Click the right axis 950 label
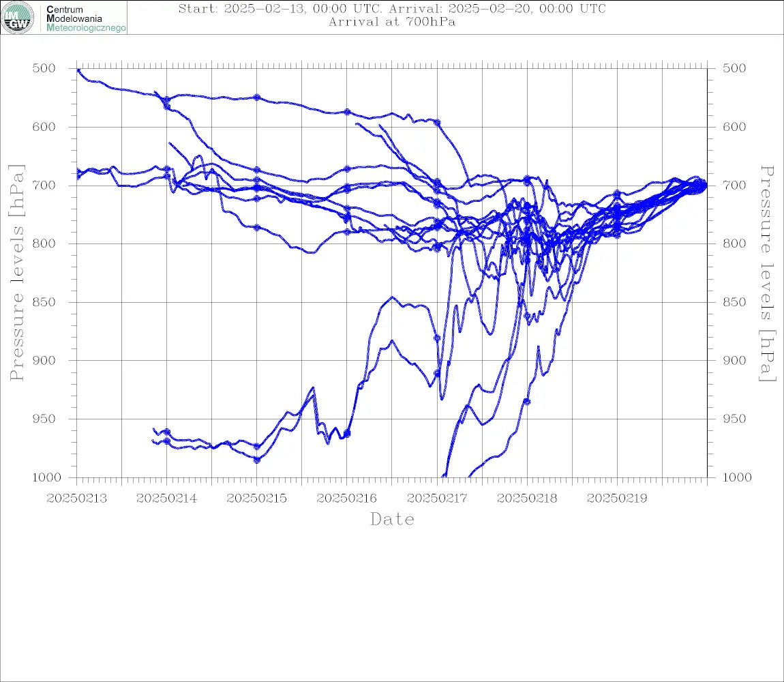The width and height of the screenshot is (784, 682). pyautogui.click(x=734, y=418)
